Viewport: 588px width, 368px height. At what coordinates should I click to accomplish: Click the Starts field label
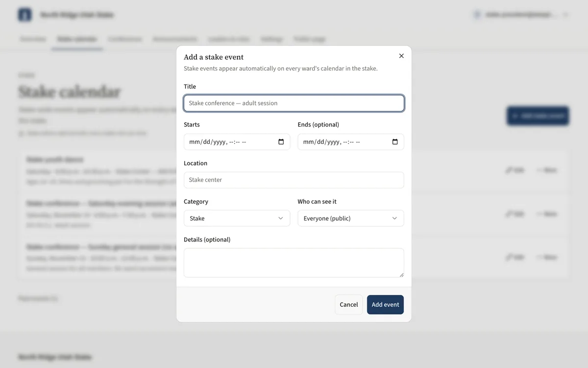point(192,125)
